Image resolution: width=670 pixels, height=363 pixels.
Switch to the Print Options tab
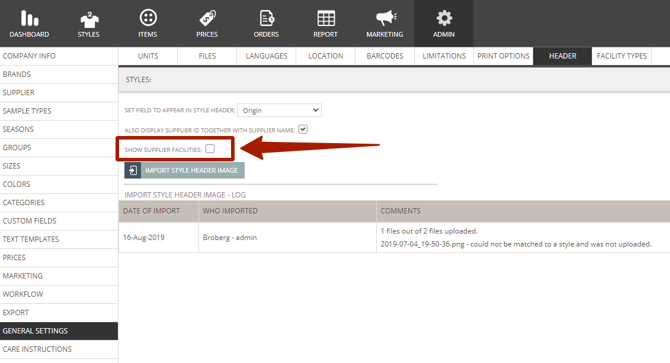click(503, 56)
